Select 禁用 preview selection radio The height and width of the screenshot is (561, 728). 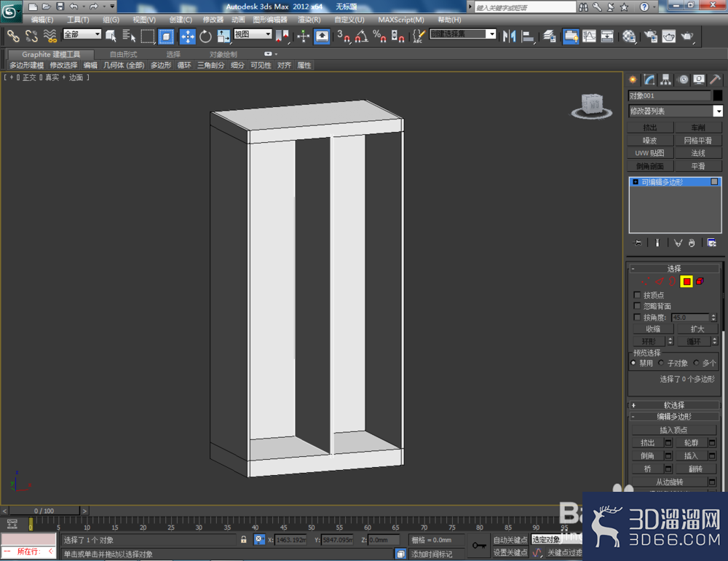pos(633,363)
